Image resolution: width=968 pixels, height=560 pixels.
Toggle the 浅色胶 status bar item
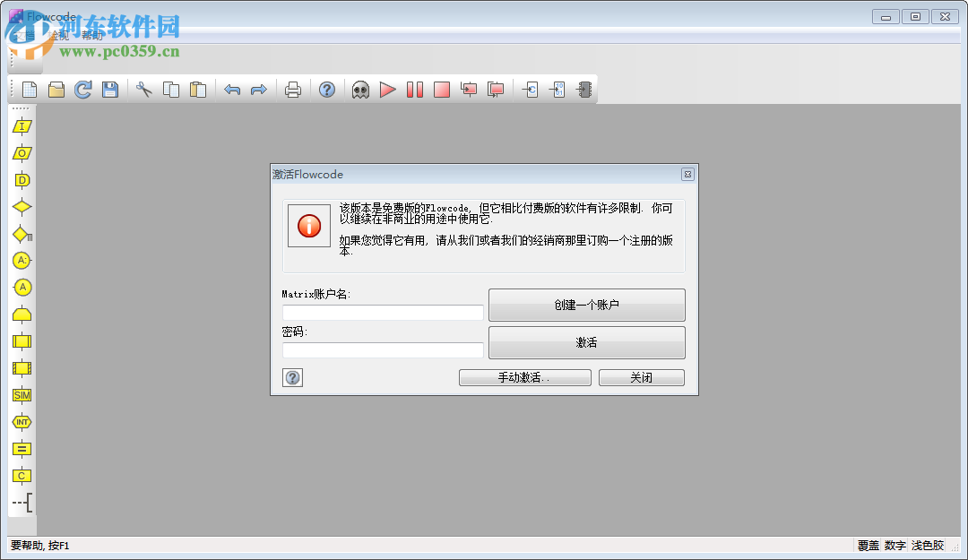[x=925, y=545]
